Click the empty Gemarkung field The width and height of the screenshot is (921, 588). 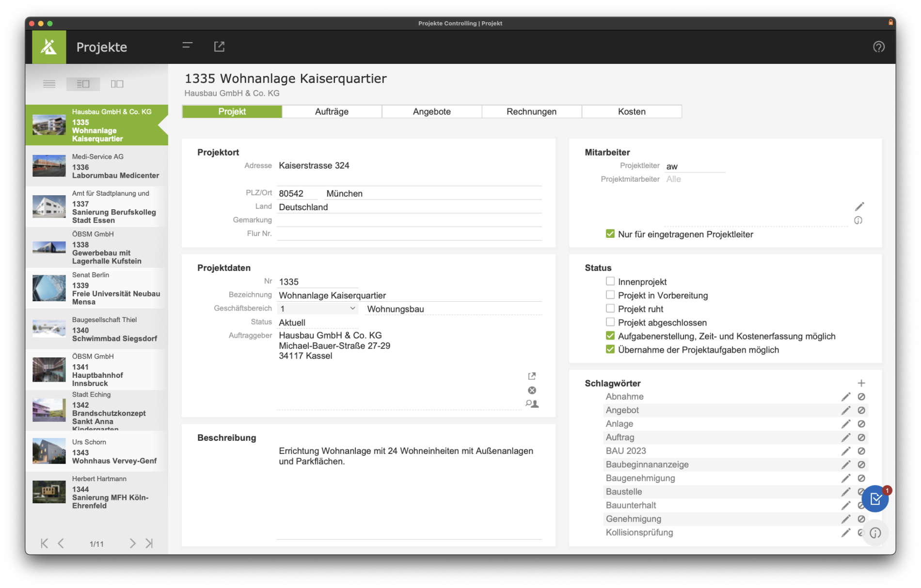pyautogui.click(x=409, y=220)
